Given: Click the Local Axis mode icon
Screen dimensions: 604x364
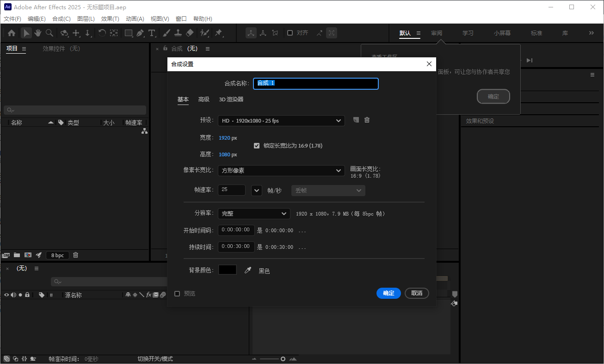Looking at the screenshot, I should pyautogui.click(x=251, y=33).
